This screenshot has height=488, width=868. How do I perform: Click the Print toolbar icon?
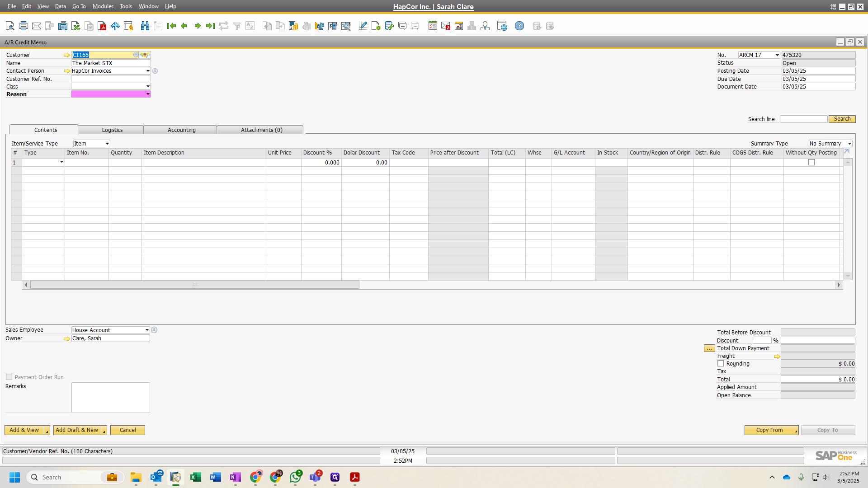tap(24, 26)
